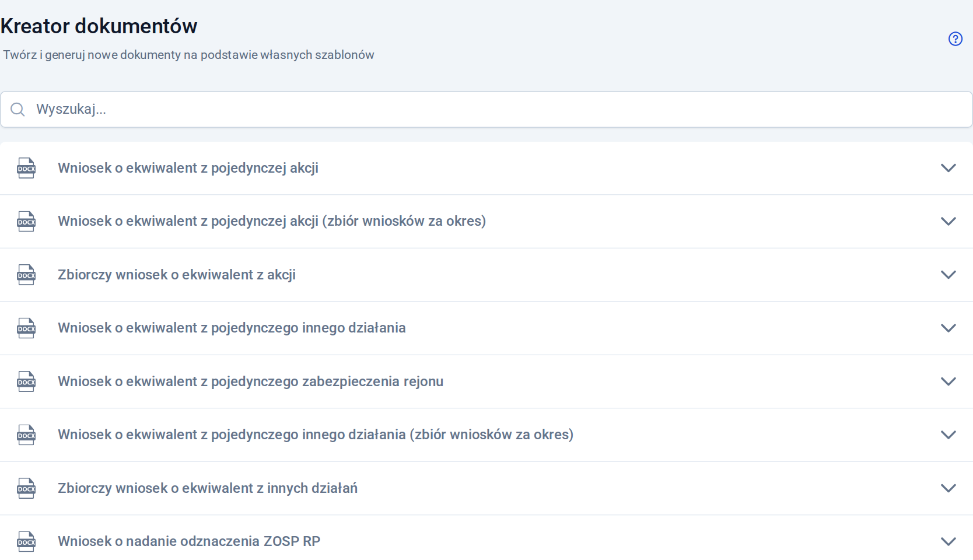The height and width of the screenshot is (560, 973).
Task: Select 'Wniosek o ekwiwalent z pojedynczego innego działania' title
Action: [232, 328]
